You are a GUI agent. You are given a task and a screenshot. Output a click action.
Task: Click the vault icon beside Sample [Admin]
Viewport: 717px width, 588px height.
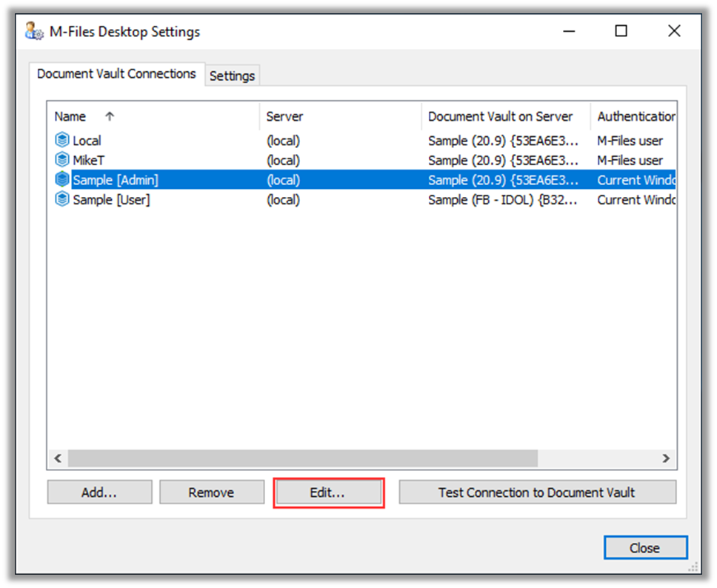coord(61,179)
